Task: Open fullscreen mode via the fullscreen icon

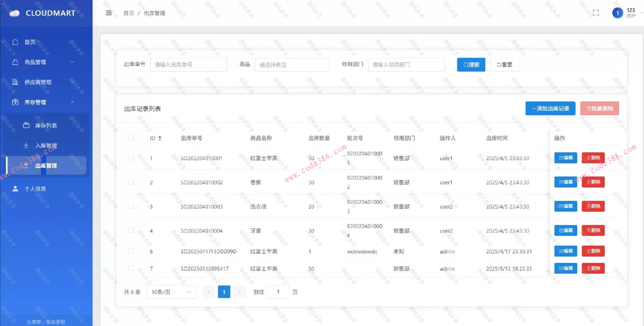Action: 596,13
